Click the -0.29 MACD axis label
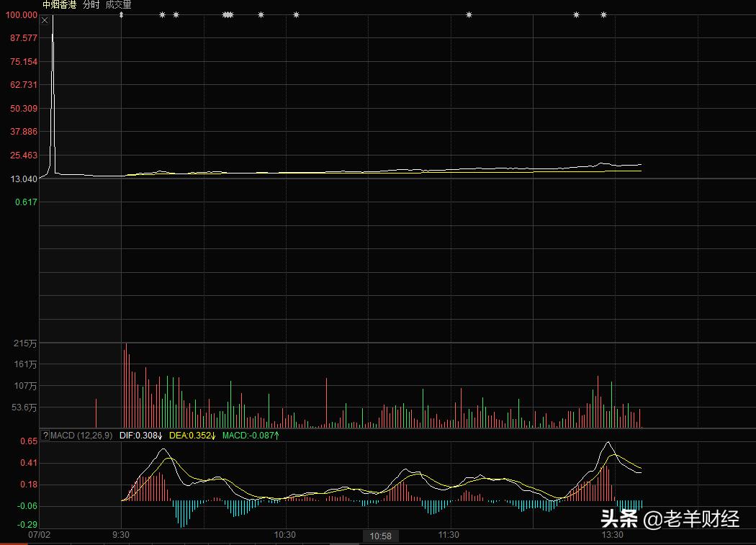 point(27,525)
